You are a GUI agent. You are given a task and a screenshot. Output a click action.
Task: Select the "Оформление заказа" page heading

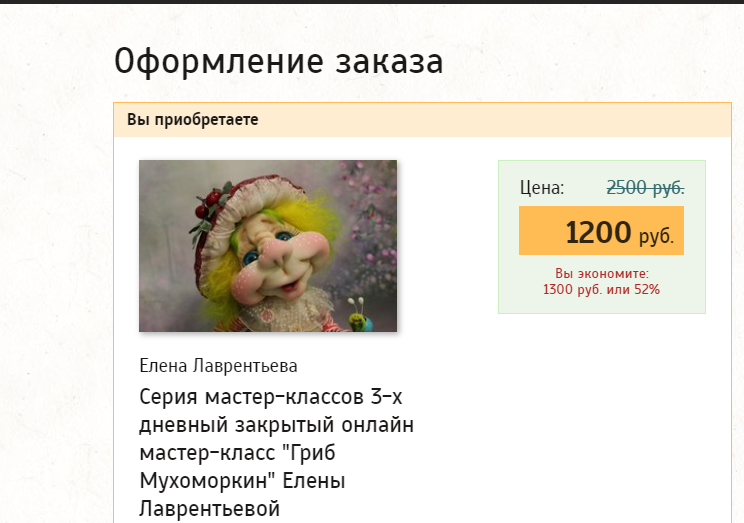tap(279, 62)
